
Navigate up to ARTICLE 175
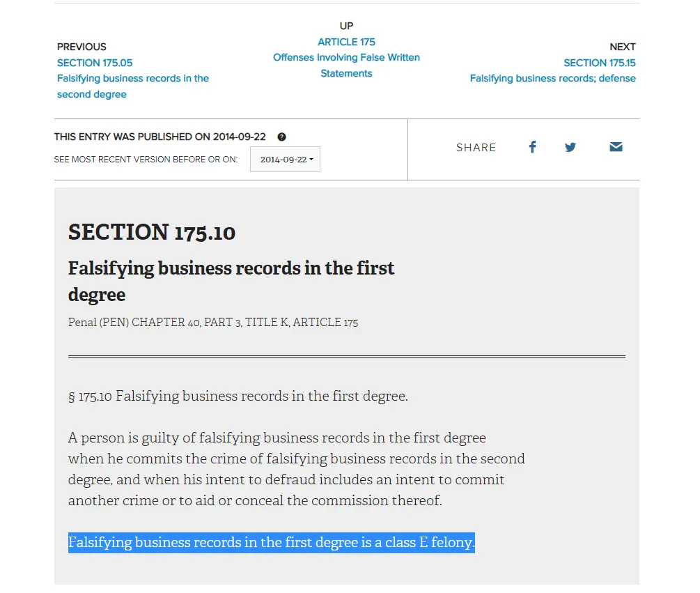click(x=346, y=42)
